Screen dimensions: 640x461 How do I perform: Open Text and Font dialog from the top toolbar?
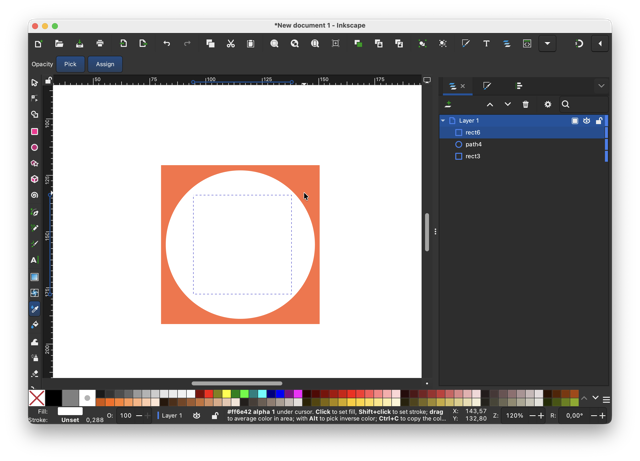pyautogui.click(x=486, y=44)
